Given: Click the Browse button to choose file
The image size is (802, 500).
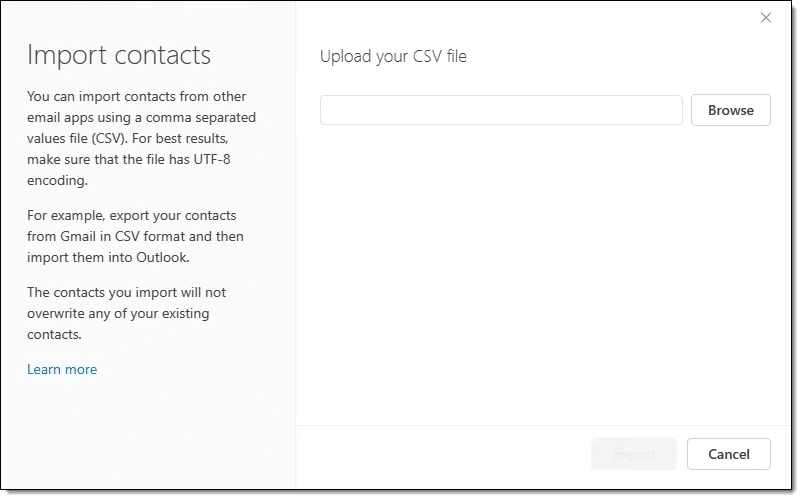Looking at the screenshot, I should click(730, 110).
